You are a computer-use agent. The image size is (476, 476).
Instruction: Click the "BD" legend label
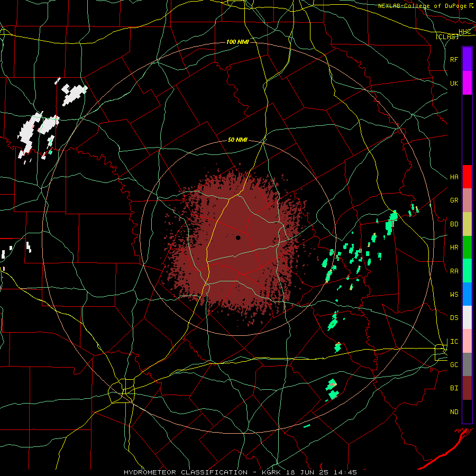[x=454, y=224]
